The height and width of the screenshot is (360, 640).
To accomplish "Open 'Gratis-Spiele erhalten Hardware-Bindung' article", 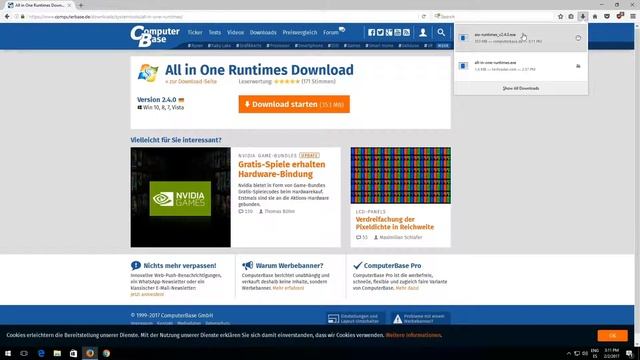I will [x=282, y=169].
